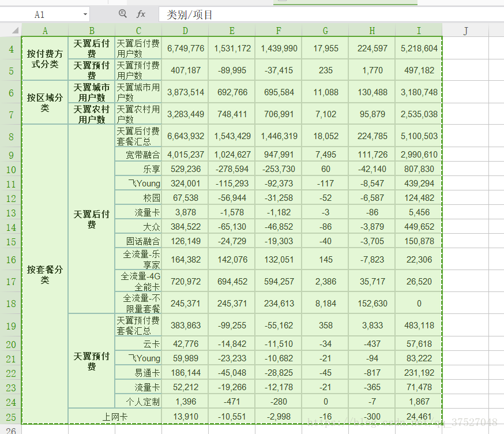Click cell with value 7,102
The width and height of the screenshot is (504, 434).
click(x=325, y=114)
